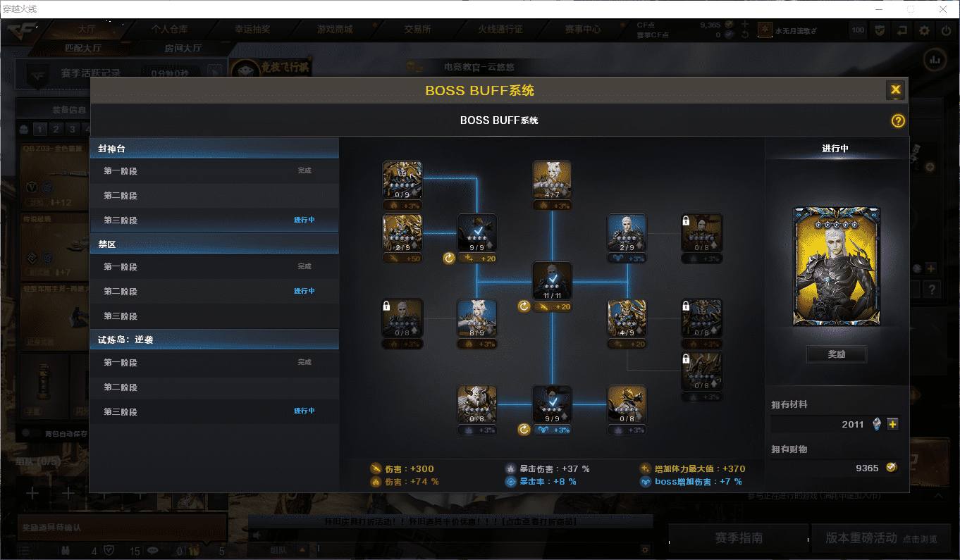This screenshot has height=560, width=960.
Task: Select the locked 0/8 node left of 8/9
Action: tap(402, 319)
